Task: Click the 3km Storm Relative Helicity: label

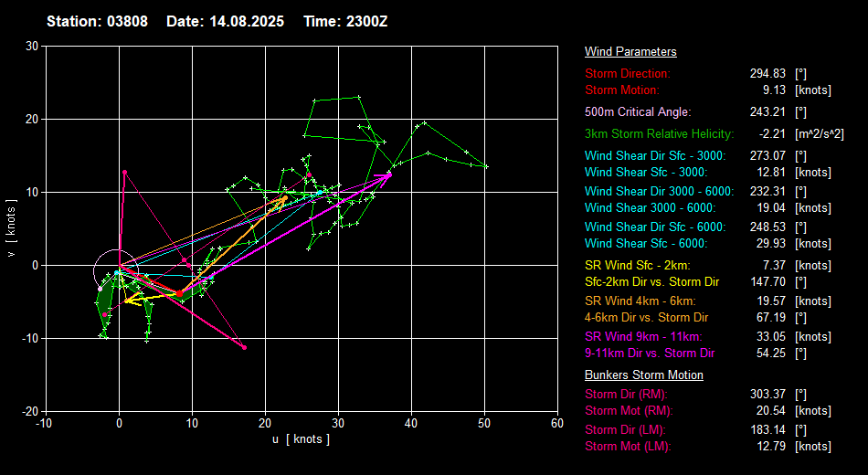Action: (x=660, y=134)
